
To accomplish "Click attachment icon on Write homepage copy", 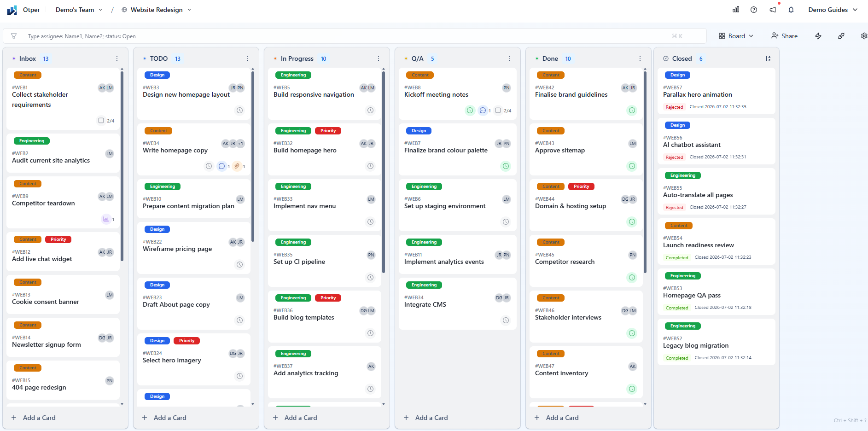I will pos(237,166).
